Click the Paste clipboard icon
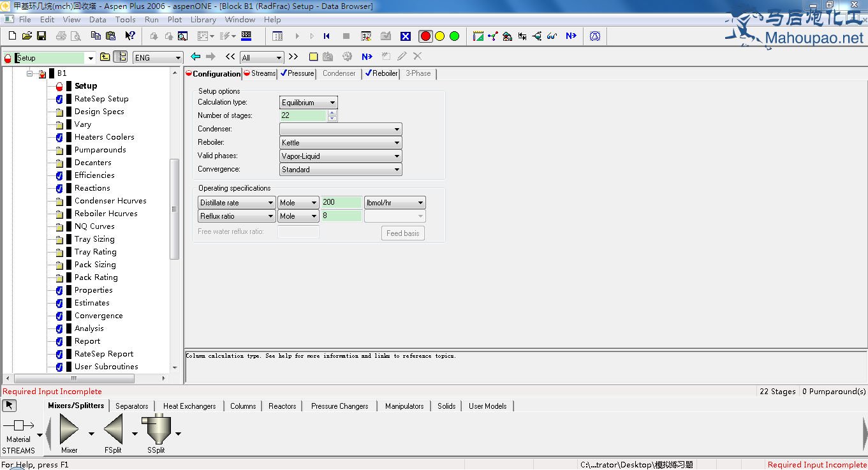The width and height of the screenshot is (868, 470). pyautogui.click(x=111, y=36)
